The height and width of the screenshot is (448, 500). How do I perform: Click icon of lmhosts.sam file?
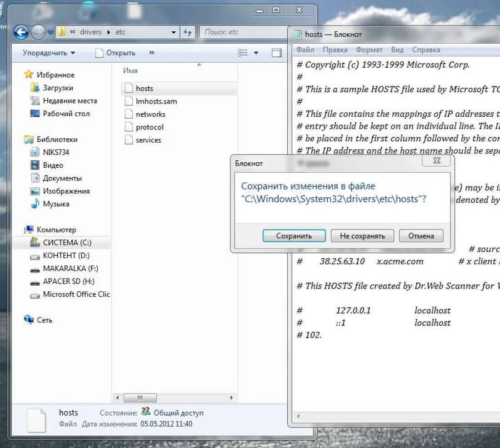(x=129, y=101)
